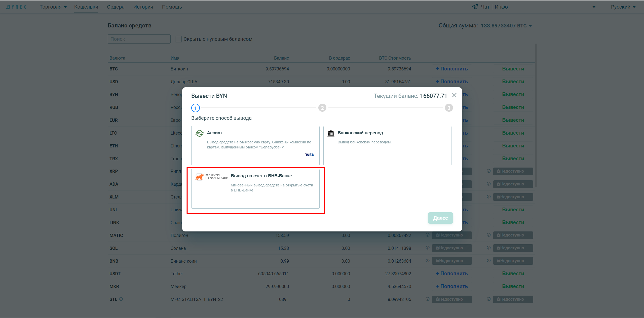Click info icon beside STL withdraw Недоступно
Viewport: 644px width, 318px height.
point(488,299)
